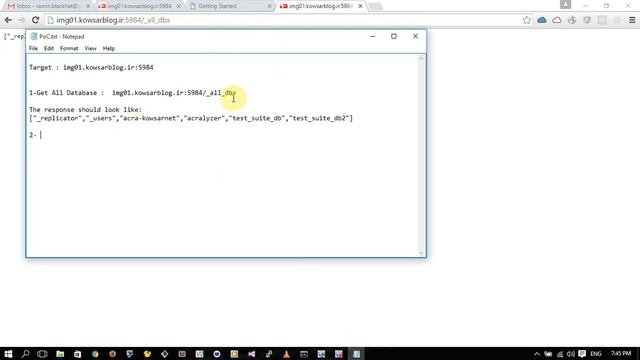Click the browser address bar URL
Image resolution: width=640 pixels, height=360 pixels.
click(x=113, y=20)
